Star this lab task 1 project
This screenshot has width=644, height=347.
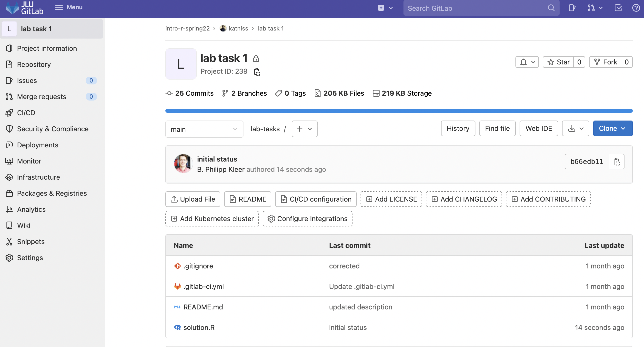point(558,62)
